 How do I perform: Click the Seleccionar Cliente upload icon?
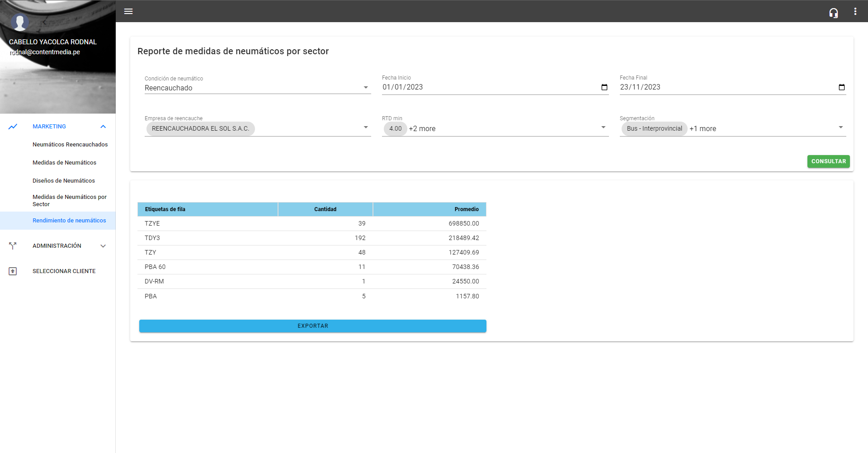coord(13,271)
